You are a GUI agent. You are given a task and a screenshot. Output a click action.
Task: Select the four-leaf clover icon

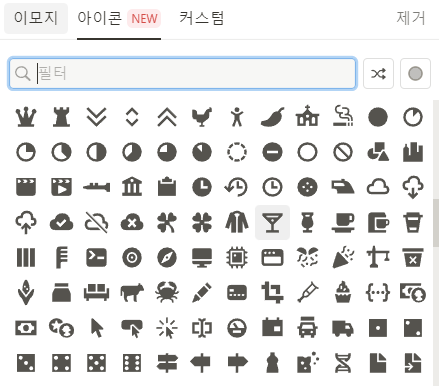tap(202, 223)
